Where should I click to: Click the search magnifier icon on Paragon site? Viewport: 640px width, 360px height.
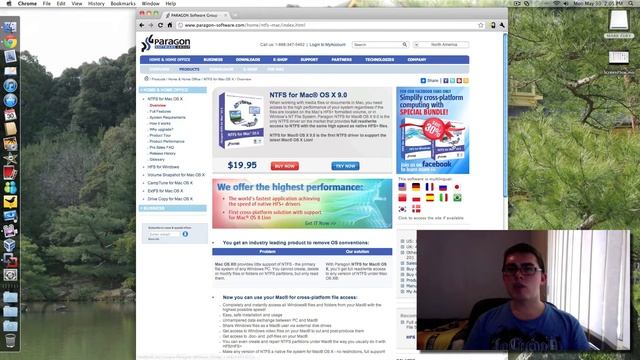404,44
